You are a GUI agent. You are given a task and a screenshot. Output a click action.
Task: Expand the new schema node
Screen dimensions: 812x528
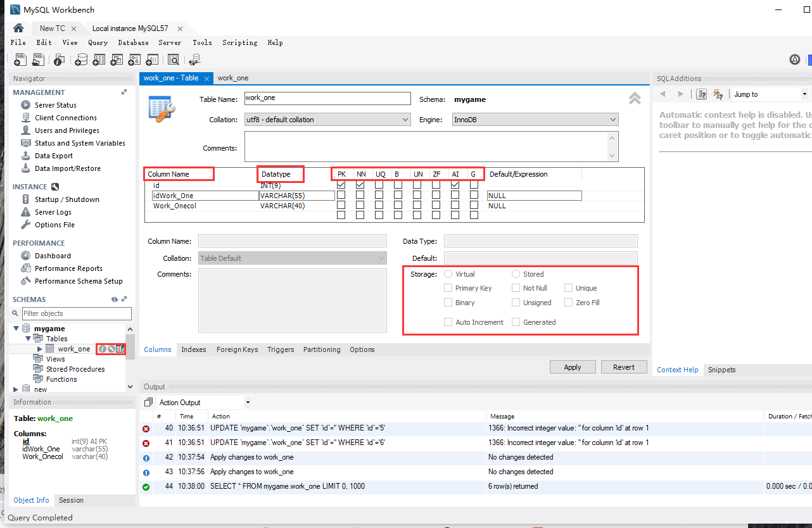click(x=16, y=389)
